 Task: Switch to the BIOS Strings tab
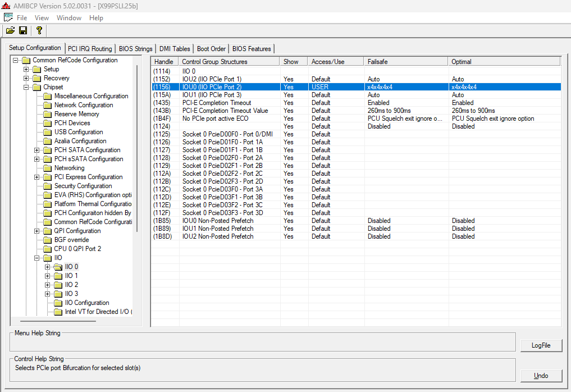(136, 49)
